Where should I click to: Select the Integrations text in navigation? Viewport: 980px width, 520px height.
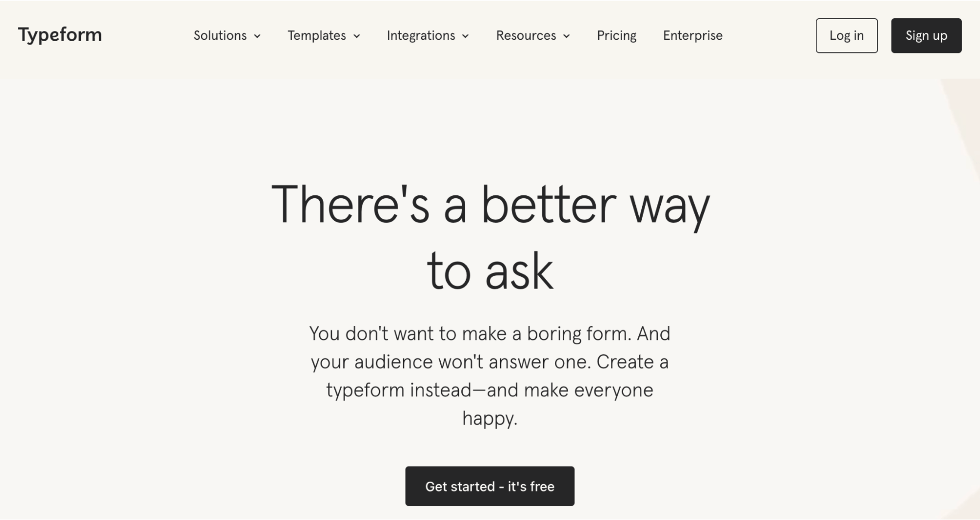pos(421,35)
